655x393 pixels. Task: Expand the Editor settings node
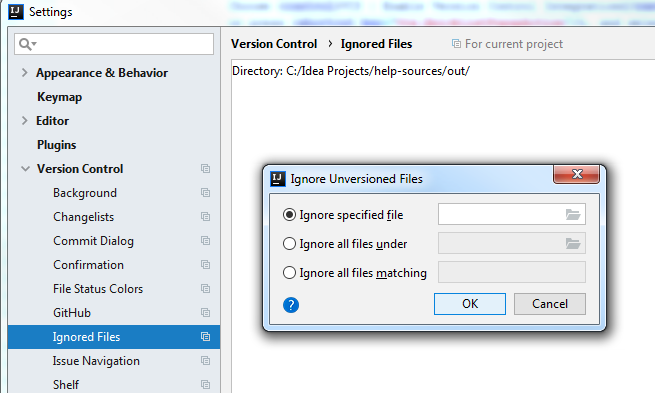(x=25, y=121)
